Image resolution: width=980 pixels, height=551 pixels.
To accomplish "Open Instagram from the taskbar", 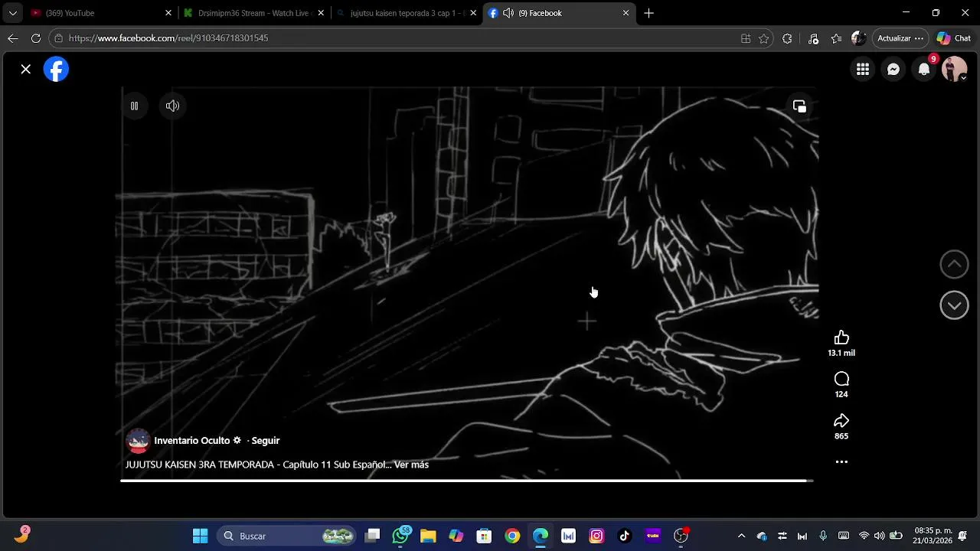I will pos(596,536).
